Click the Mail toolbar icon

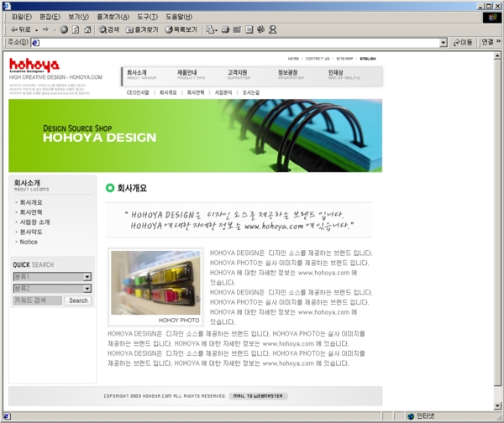pyautogui.click(x=210, y=30)
